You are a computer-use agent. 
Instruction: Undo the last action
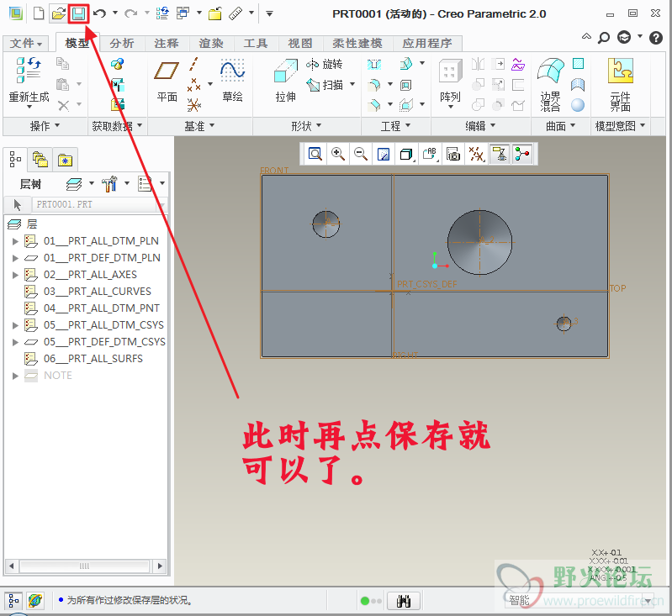click(x=99, y=13)
